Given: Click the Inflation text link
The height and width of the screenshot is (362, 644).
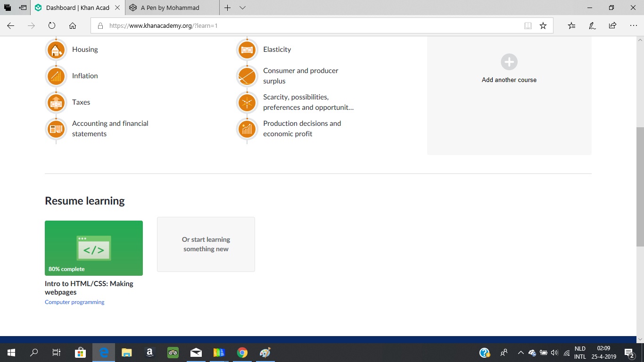Looking at the screenshot, I should pyautogui.click(x=85, y=76).
